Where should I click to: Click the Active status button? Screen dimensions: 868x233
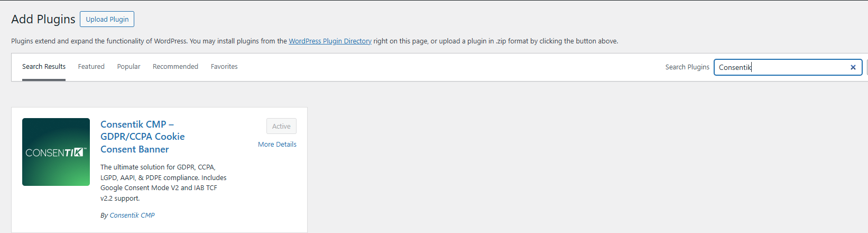point(281,126)
